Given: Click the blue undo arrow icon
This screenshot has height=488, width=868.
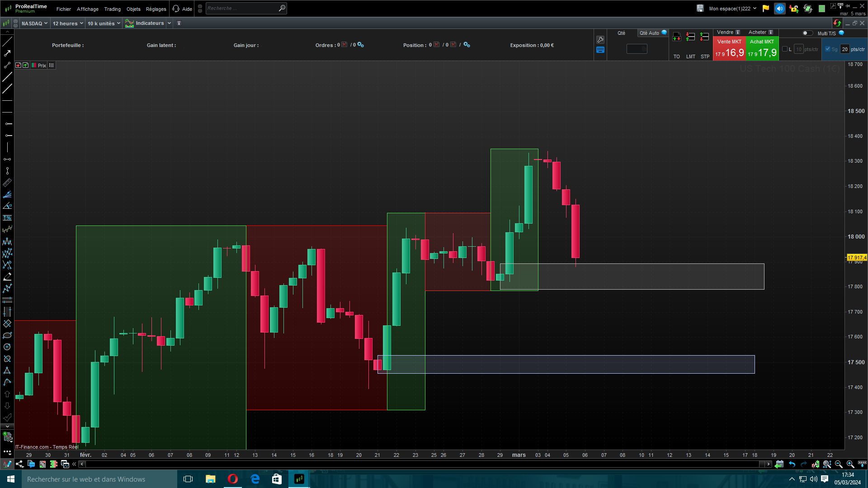Looking at the screenshot, I should pyautogui.click(x=792, y=464).
